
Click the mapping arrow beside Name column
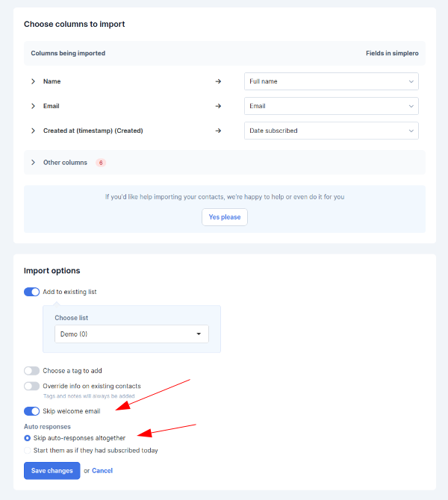click(218, 81)
